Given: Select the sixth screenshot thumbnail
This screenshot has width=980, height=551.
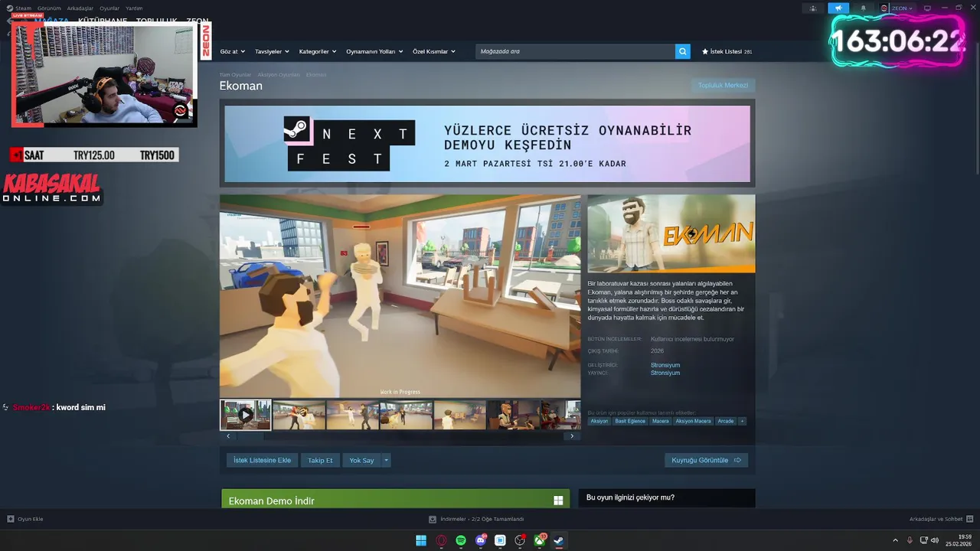Looking at the screenshot, I should pos(514,415).
